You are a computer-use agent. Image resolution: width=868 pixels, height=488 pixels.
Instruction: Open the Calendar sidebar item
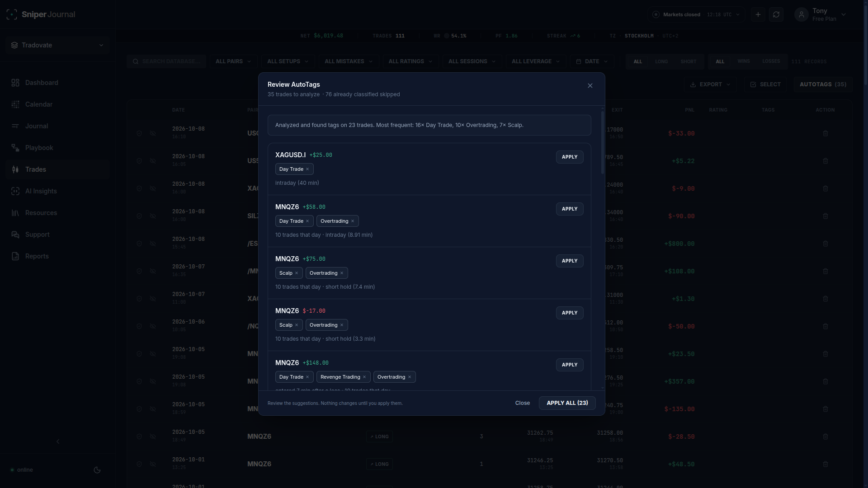click(57, 104)
